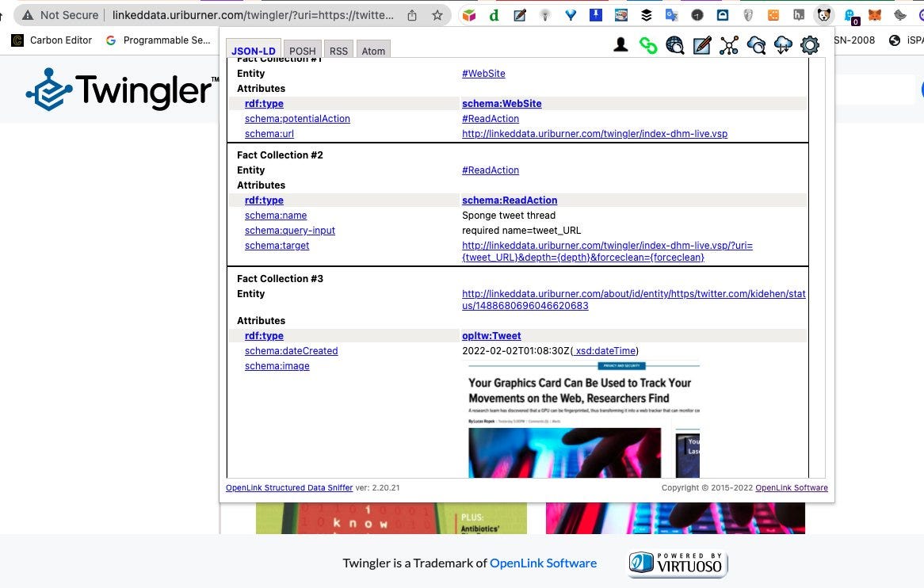Click the Not Secure warning indicator

pyautogui.click(x=59, y=15)
